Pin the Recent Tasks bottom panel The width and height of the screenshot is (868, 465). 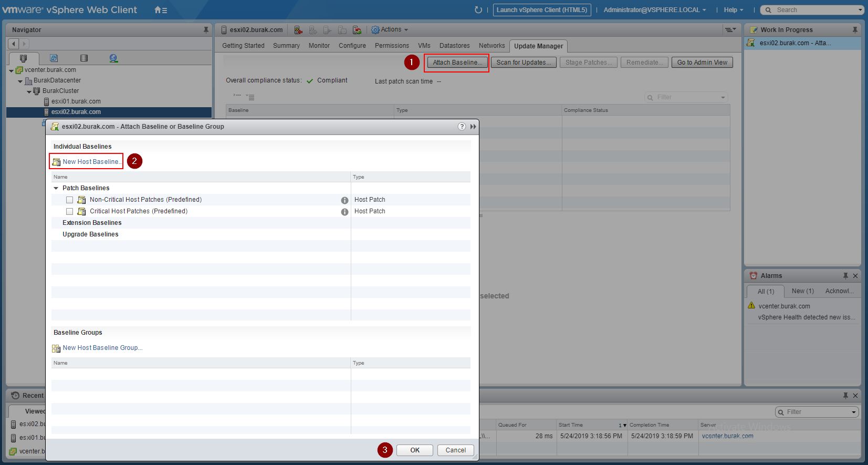point(845,396)
